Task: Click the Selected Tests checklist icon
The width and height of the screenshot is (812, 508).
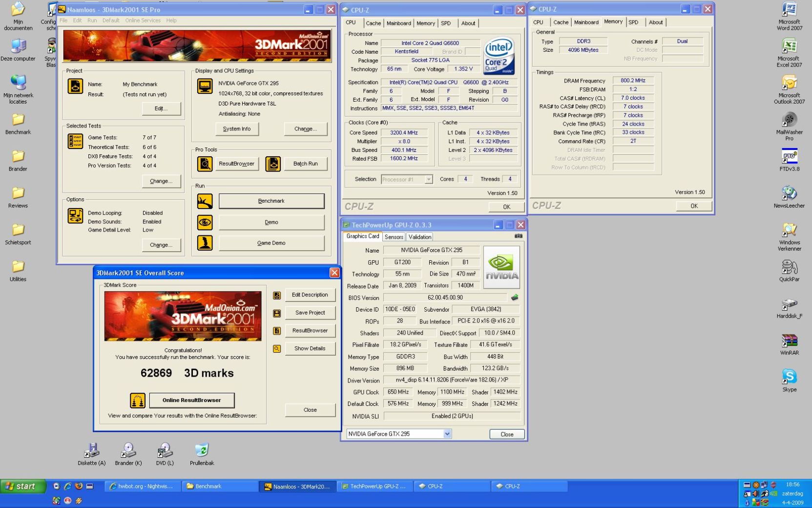Action: pos(75,141)
